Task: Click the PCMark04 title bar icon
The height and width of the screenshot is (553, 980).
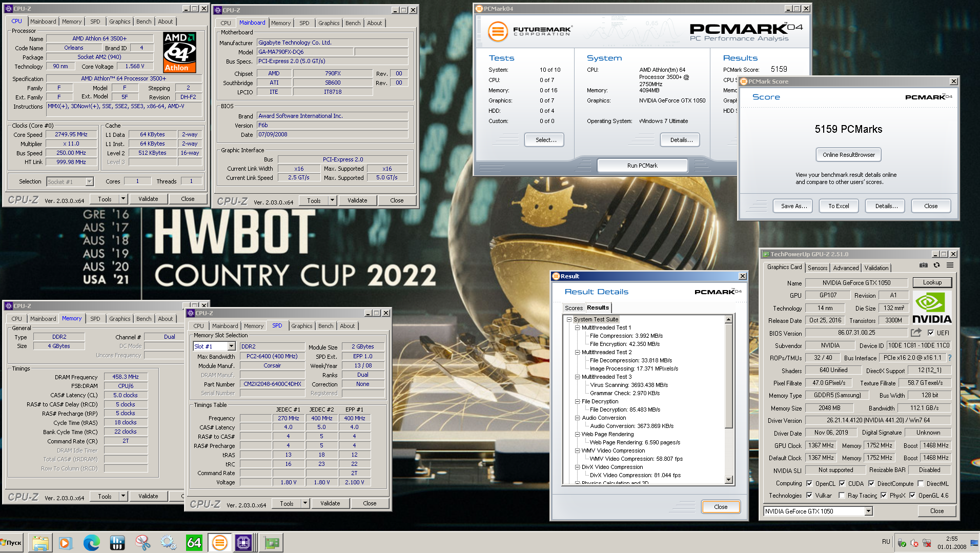Action: pos(479,9)
